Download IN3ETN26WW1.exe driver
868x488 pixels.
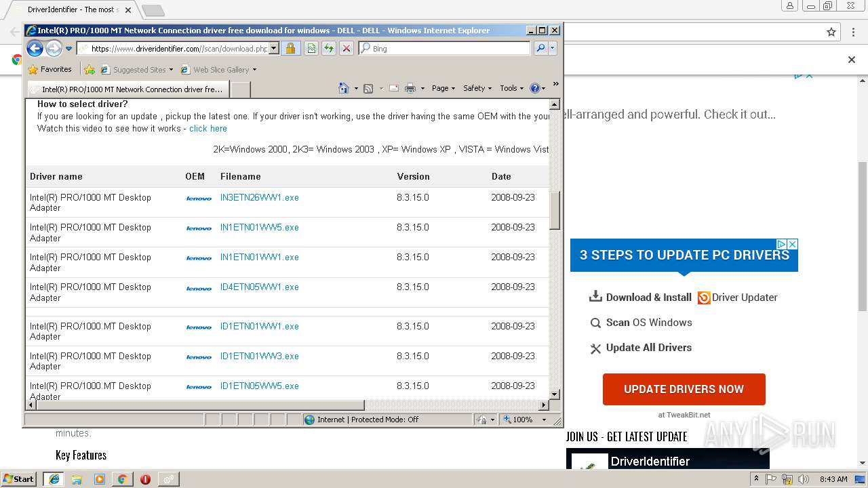coord(259,197)
